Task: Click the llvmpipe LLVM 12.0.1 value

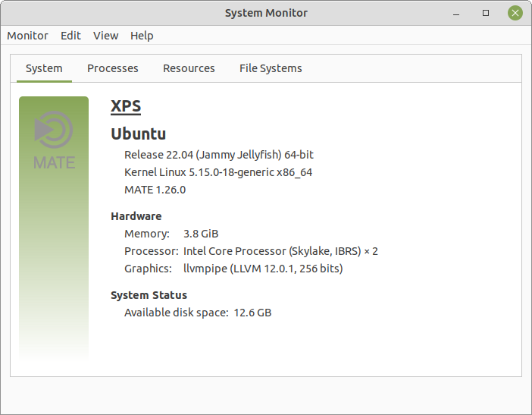Action: (x=263, y=269)
